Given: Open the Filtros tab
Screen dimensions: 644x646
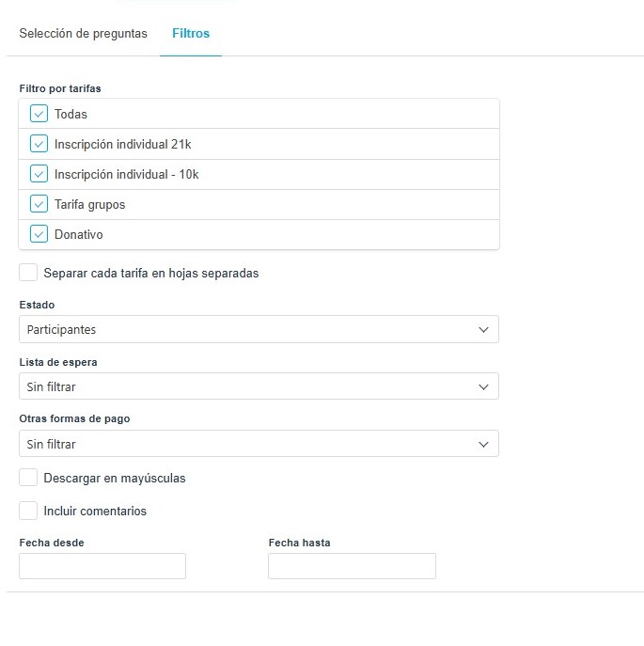Looking at the screenshot, I should [191, 34].
